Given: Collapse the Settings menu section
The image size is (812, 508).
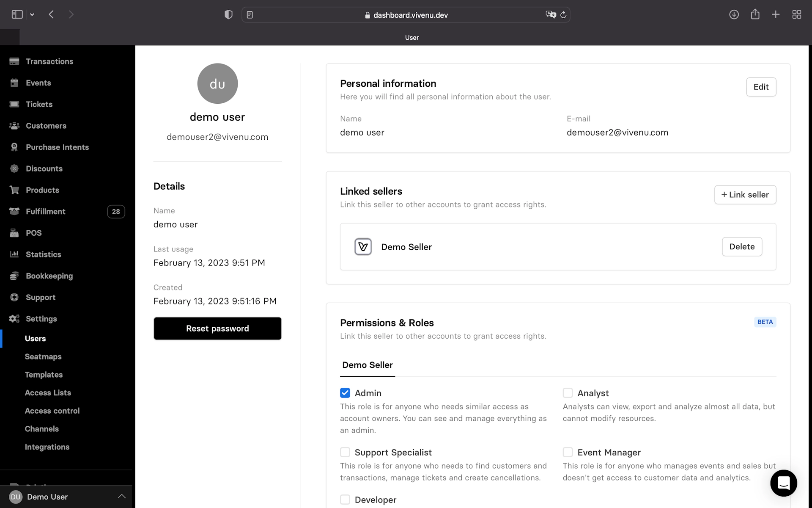Looking at the screenshot, I should (x=41, y=319).
